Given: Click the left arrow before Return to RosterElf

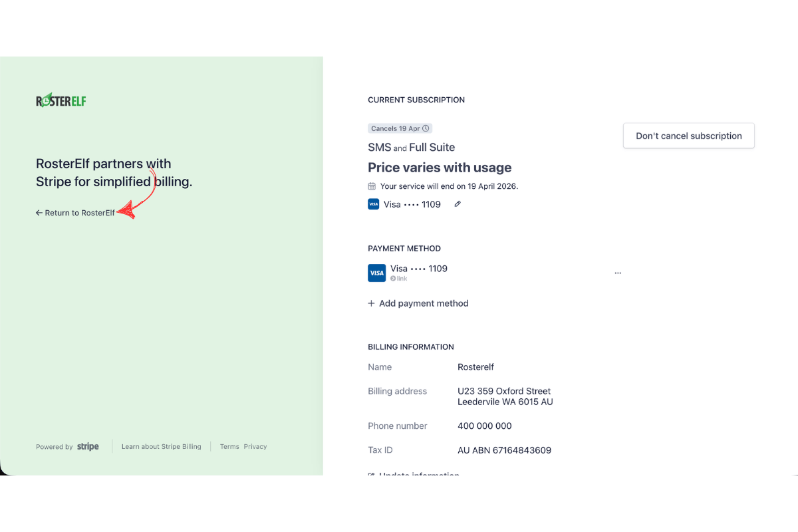Looking at the screenshot, I should coord(39,212).
